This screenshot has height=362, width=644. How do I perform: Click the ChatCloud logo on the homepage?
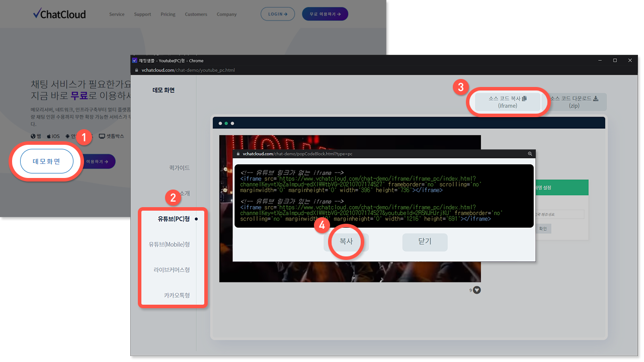coord(59,14)
